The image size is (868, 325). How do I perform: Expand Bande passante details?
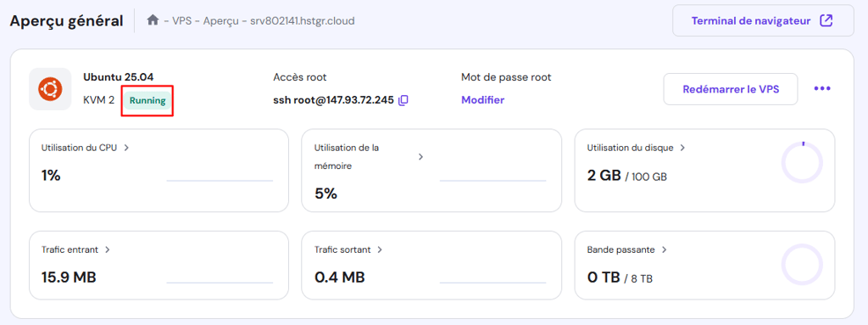[x=665, y=249]
